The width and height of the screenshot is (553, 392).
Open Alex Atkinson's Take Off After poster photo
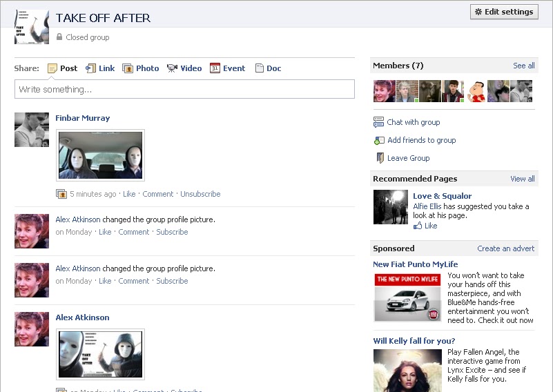(100, 354)
